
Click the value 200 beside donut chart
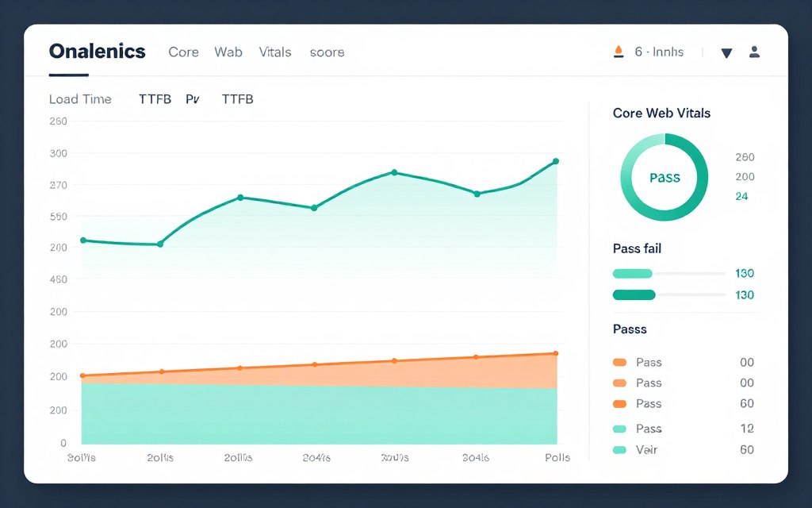point(745,177)
